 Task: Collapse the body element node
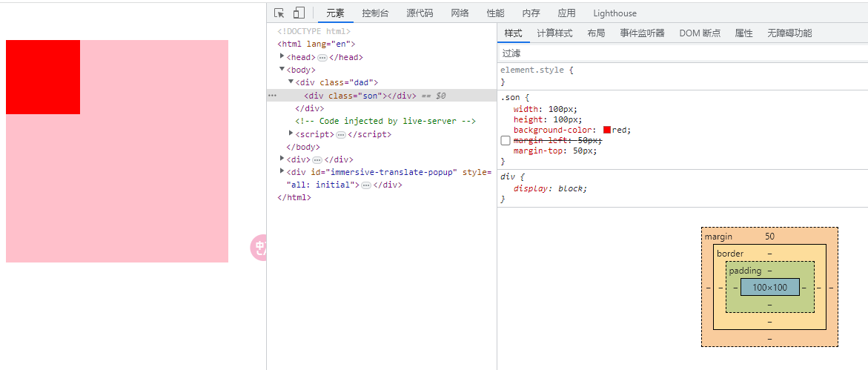282,69
